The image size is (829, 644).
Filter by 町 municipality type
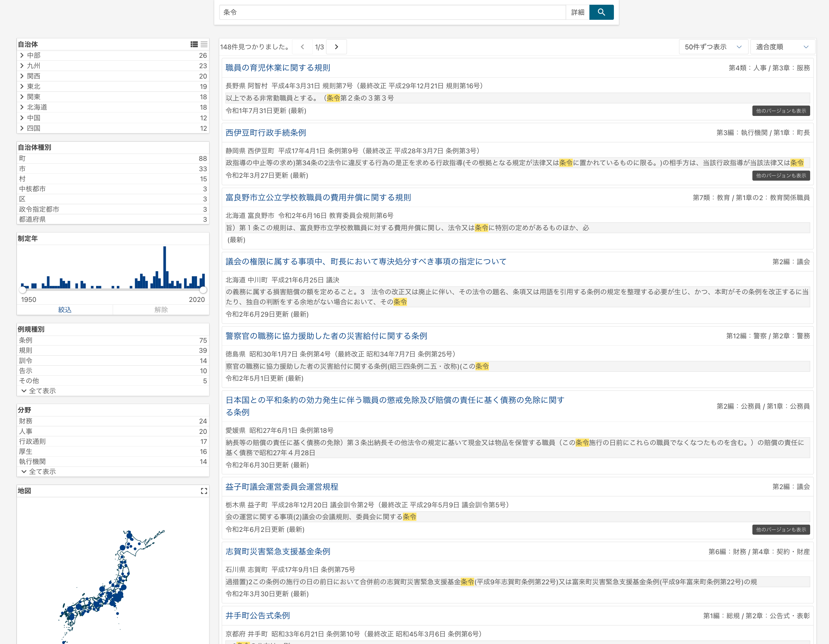coord(113,158)
